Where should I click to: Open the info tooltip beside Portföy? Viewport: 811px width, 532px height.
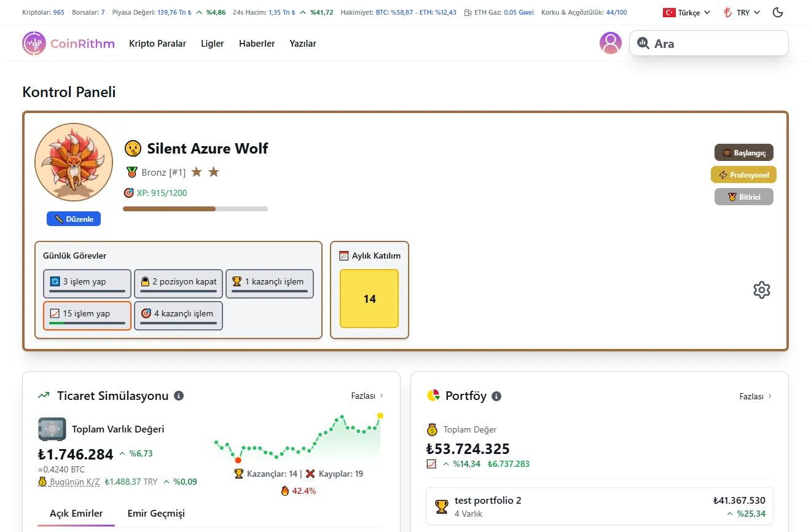click(497, 396)
